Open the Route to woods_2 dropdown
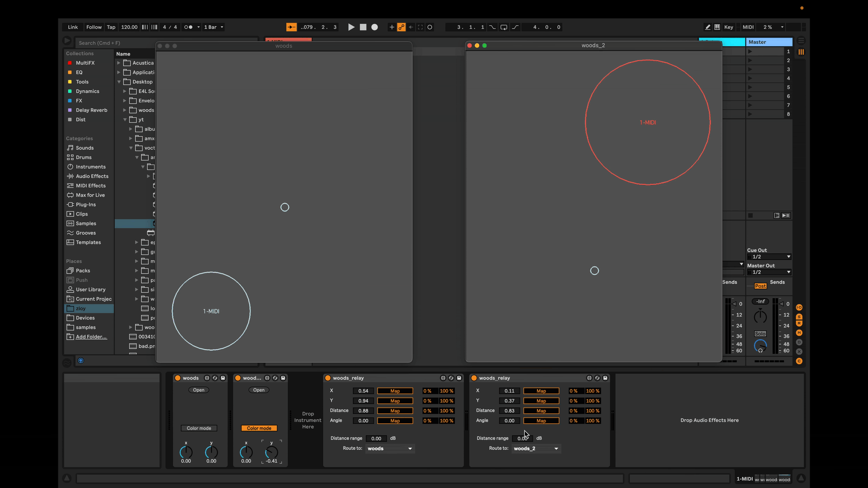This screenshot has width=868, height=488. (x=537, y=449)
